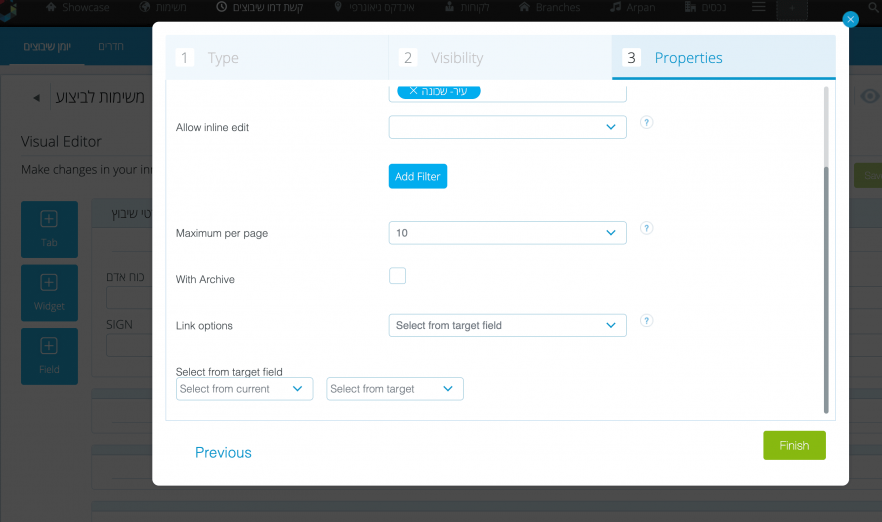Show help for Link options
The width and height of the screenshot is (882, 522).
[646, 321]
